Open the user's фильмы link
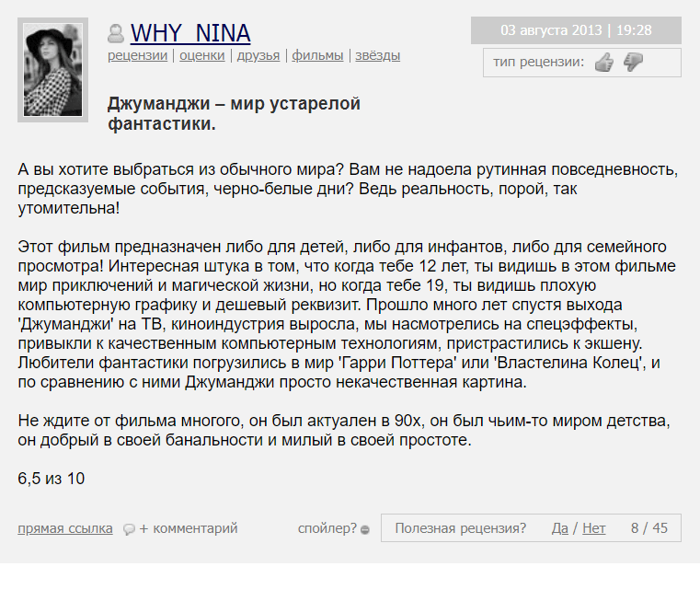The height and width of the screenshot is (613, 700). (x=317, y=55)
